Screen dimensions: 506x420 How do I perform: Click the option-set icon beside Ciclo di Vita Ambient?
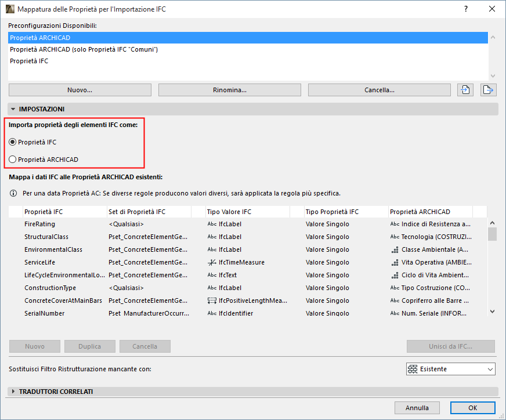[395, 275]
